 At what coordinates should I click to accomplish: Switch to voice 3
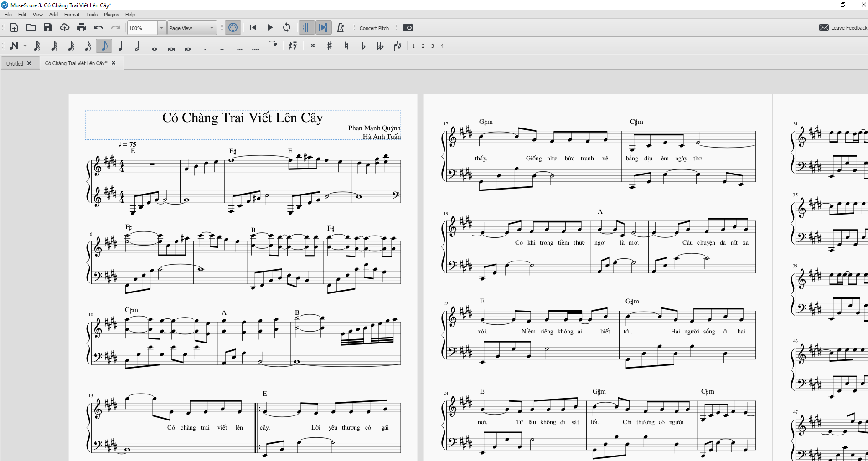point(433,46)
